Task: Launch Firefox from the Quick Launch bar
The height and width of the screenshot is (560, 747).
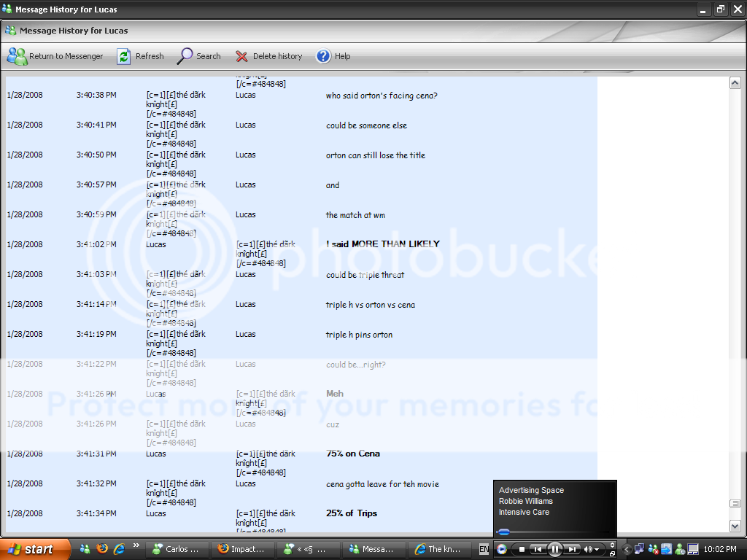Action: tap(102, 549)
